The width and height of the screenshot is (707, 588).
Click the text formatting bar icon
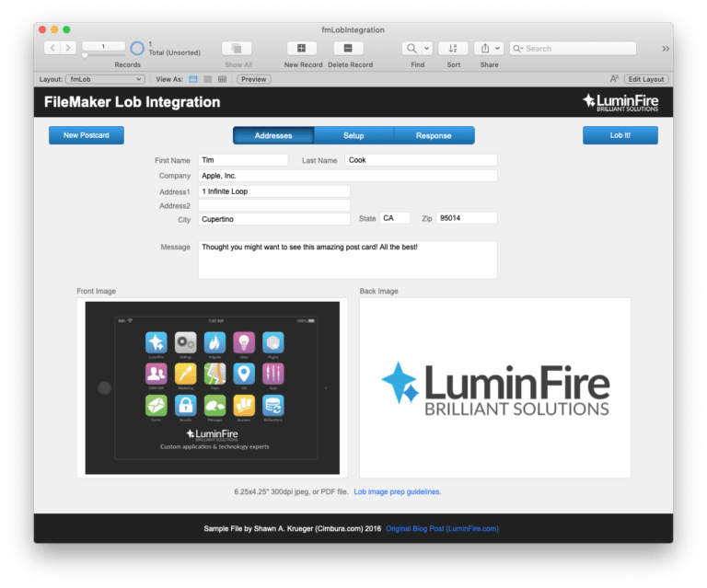click(614, 79)
